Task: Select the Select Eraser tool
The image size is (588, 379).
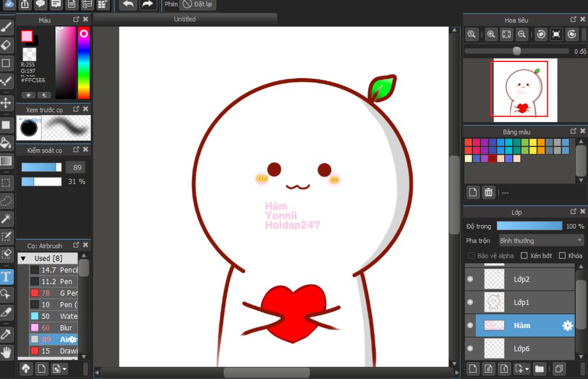Action: click(x=6, y=254)
